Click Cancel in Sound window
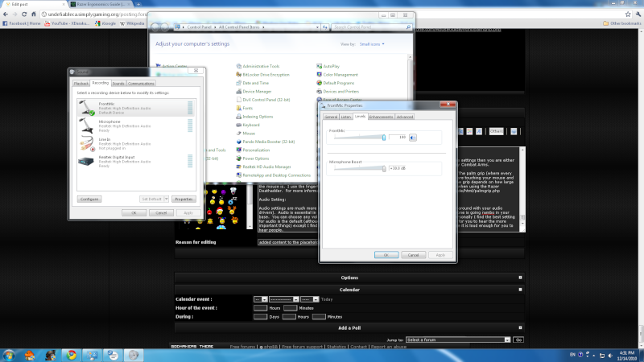The image size is (644, 362). [x=161, y=212]
